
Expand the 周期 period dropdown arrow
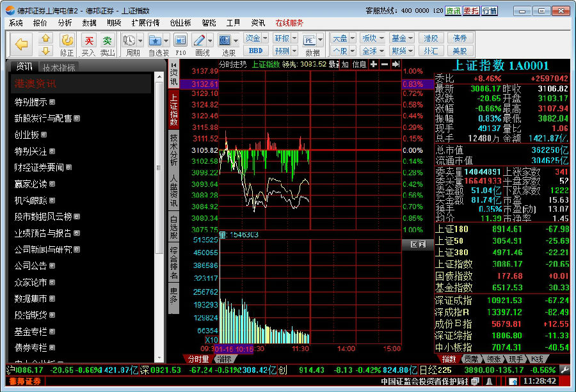point(140,40)
